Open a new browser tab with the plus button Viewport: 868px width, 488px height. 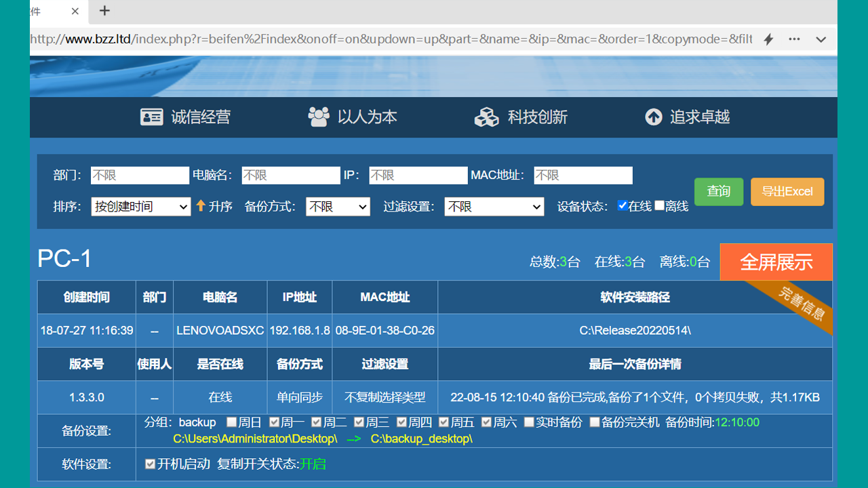104,12
